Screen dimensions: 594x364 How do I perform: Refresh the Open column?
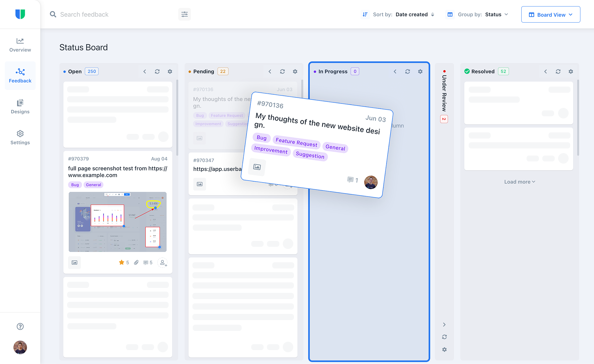[x=157, y=71]
